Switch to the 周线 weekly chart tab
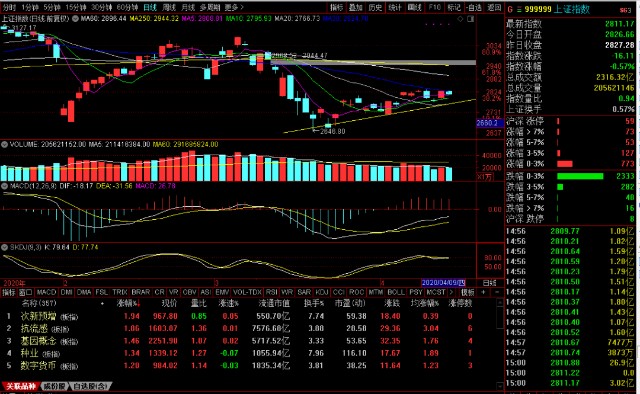 [169, 7]
